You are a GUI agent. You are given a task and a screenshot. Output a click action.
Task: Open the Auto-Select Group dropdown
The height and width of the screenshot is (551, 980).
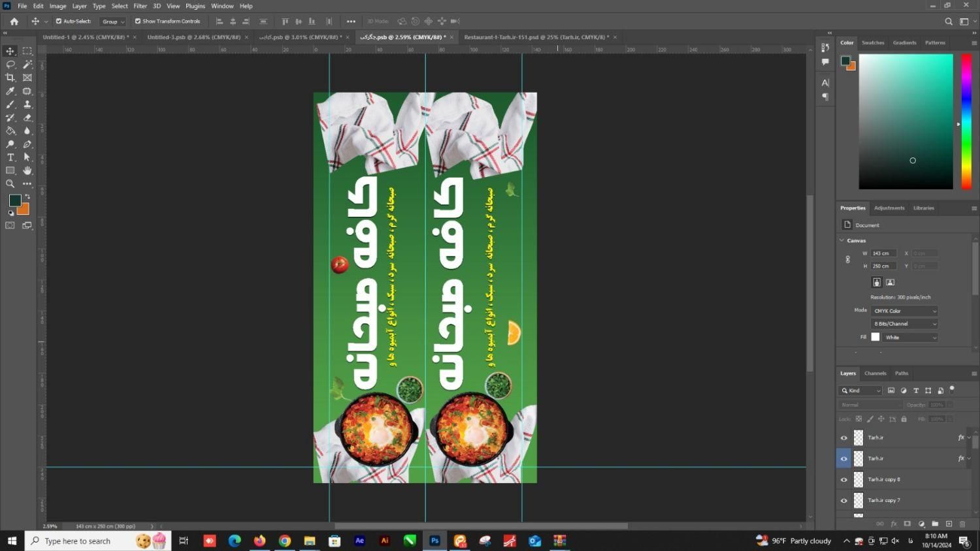click(113, 22)
